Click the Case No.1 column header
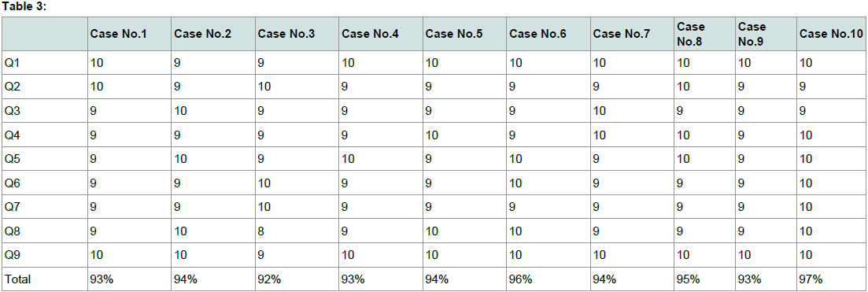This screenshot has width=868, height=292. point(117,34)
